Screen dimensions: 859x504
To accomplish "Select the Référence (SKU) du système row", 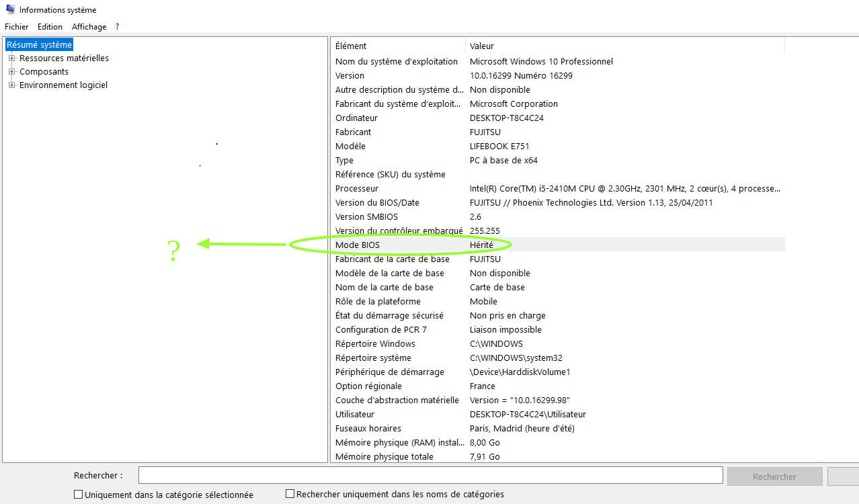I will 558,175.
